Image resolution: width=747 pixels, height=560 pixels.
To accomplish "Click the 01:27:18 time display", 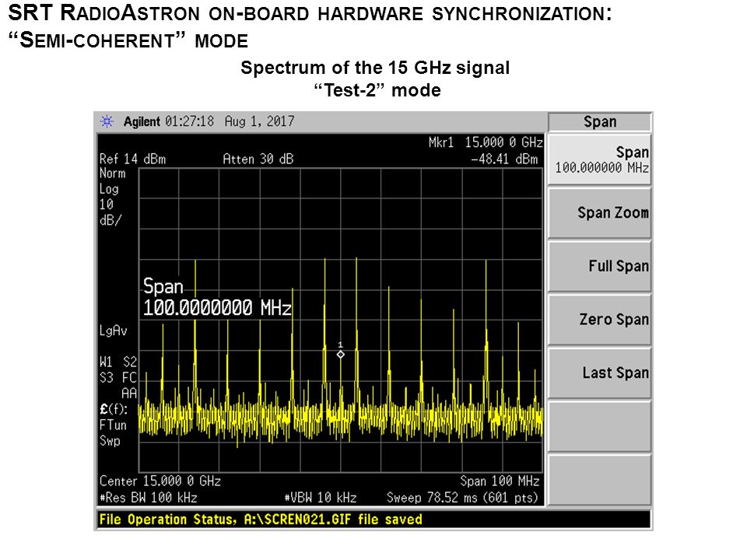I will point(190,121).
